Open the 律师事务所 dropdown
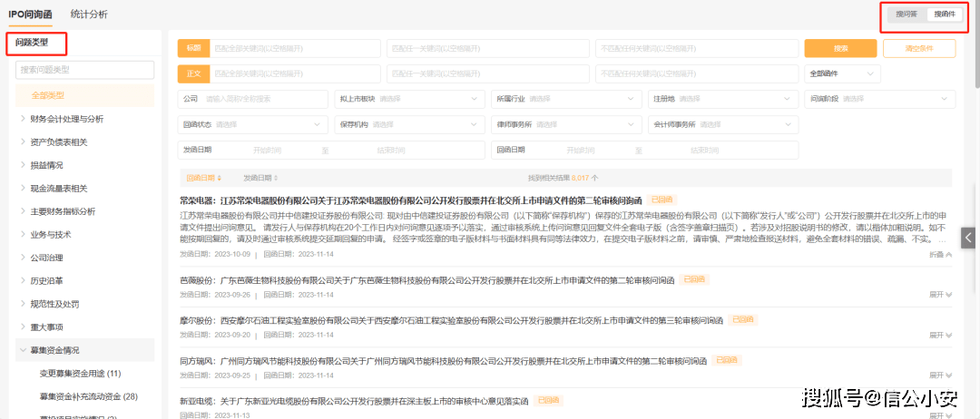Screen dimensions: 980x419 pos(566,125)
